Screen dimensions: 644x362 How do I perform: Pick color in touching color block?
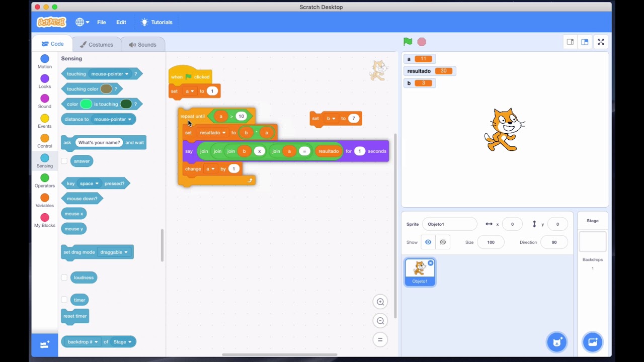(106, 89)
